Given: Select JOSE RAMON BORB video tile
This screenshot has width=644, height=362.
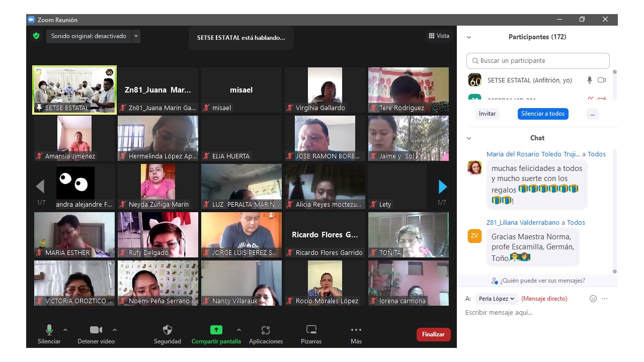Looking at the screenshot, I should click(325, 138).
